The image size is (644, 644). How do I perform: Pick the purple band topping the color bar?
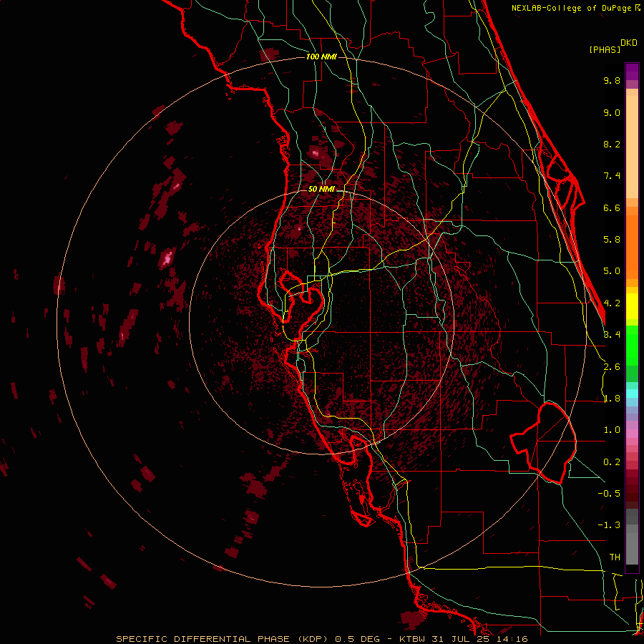click(x=632, y=72)
